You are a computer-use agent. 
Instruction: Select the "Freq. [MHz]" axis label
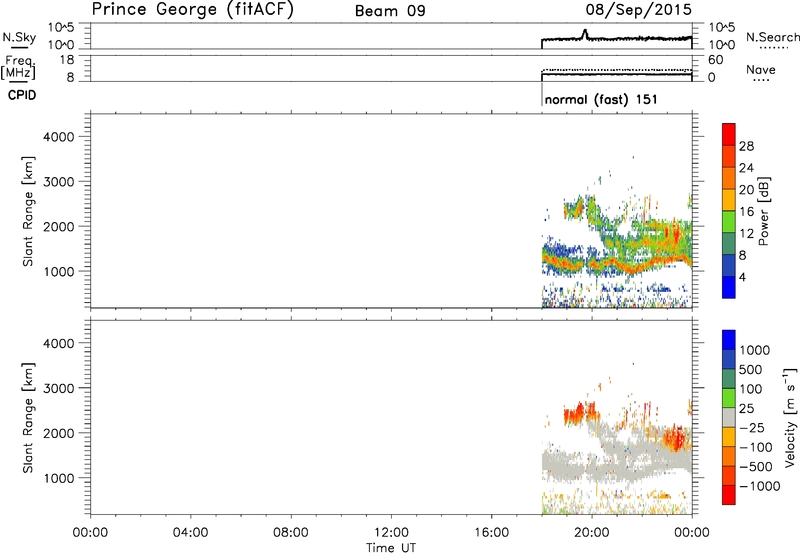click(19, 67)
